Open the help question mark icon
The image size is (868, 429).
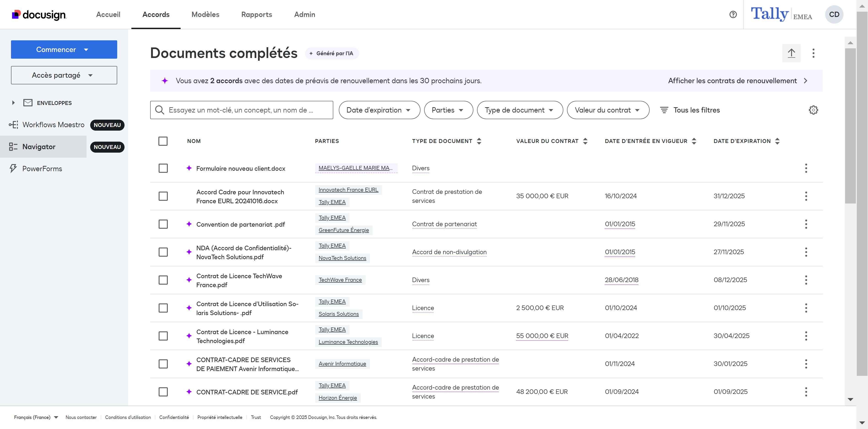pos(733,14)
